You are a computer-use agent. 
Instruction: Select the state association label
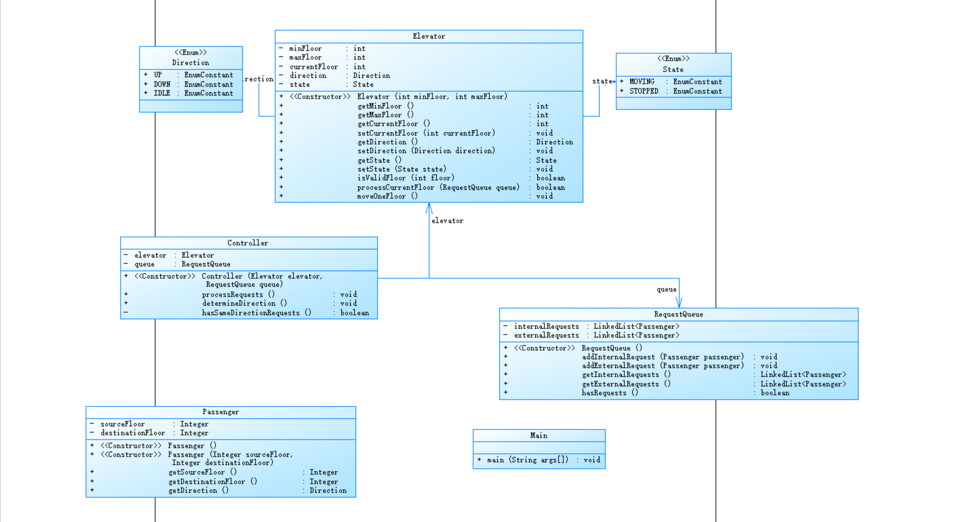602,81
